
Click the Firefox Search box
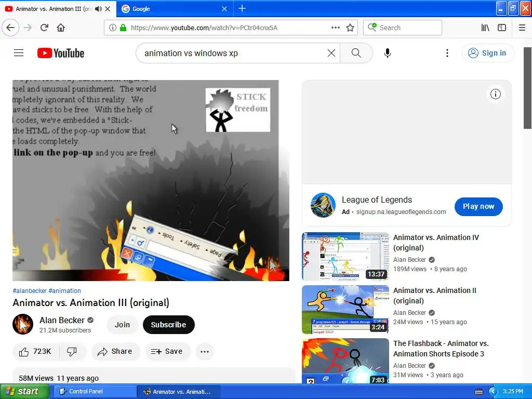(x=403, y=28)
